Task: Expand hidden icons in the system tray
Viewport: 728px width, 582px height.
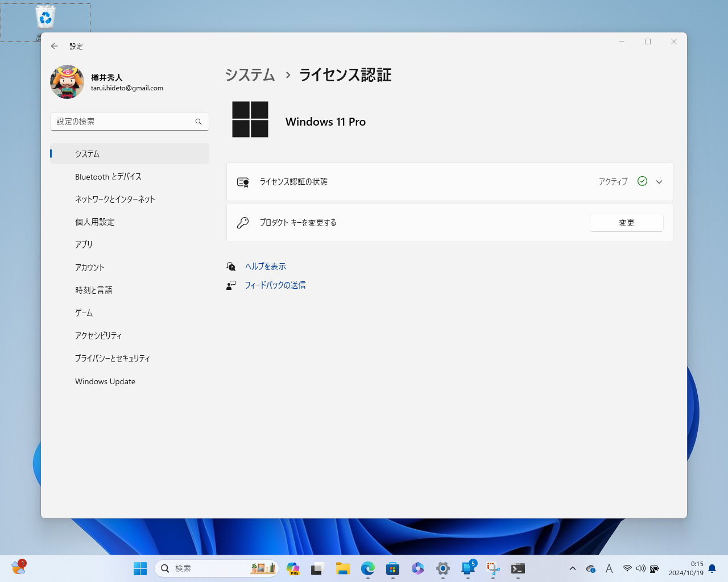Action: point(572,568)
